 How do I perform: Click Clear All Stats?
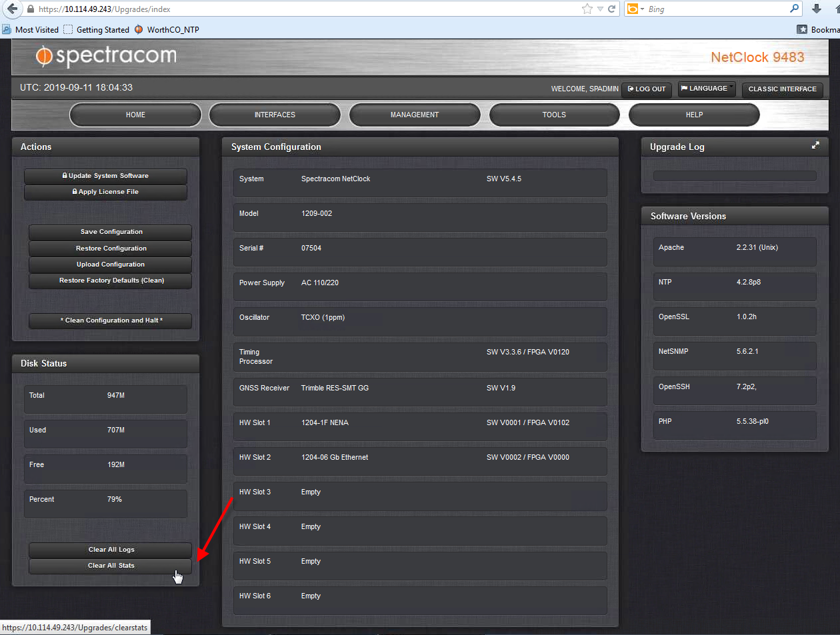pos(110,566)
